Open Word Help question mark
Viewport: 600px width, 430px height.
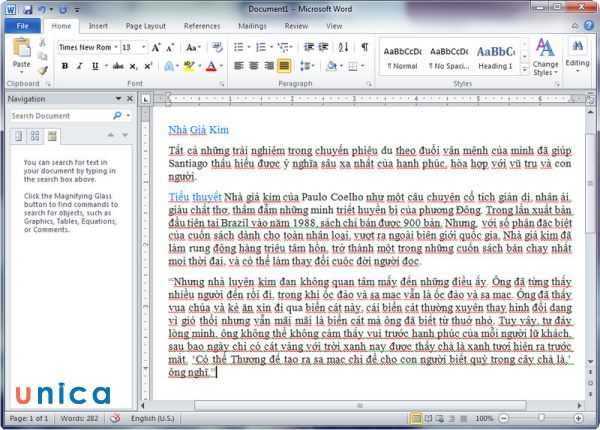pyautogui.click(x=589, y=26)
